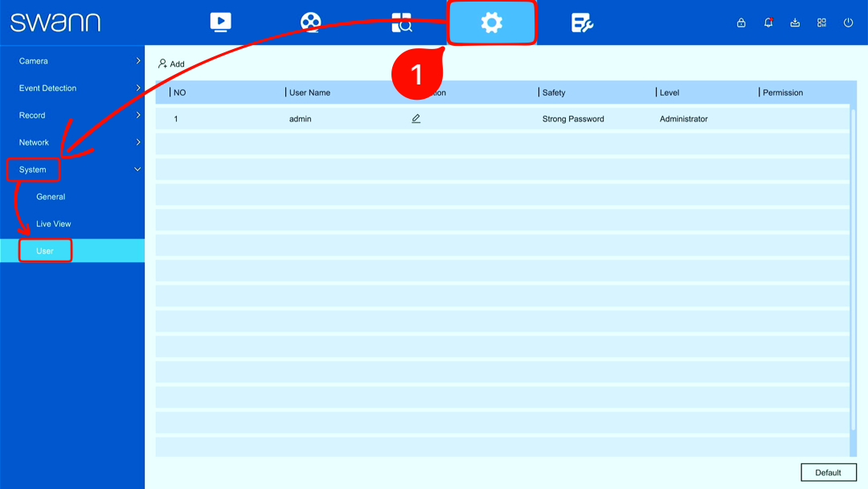Click the download backup icon

point(795,23)
